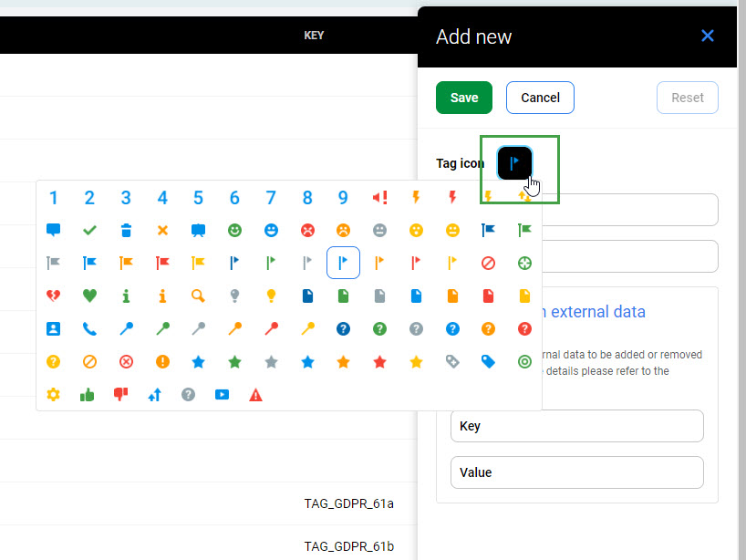Click inside the Key input field
This screenshot has width=746, height=560.
(576, 426)
